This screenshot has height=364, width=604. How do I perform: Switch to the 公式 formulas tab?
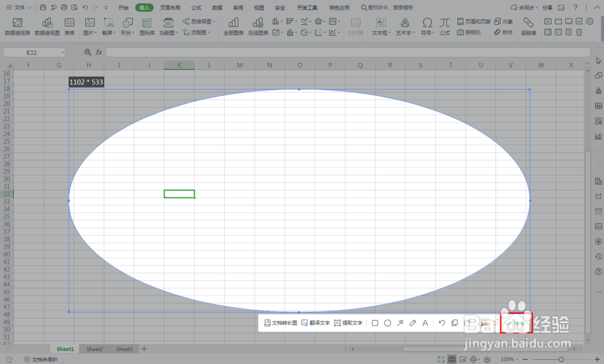pyautogui.click(x=196, y=7)
